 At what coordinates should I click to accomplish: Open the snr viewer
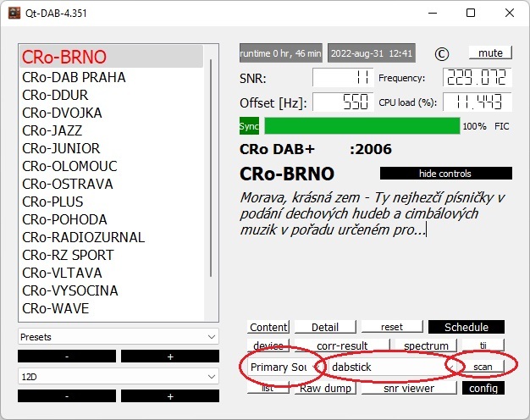coord(409,388)
